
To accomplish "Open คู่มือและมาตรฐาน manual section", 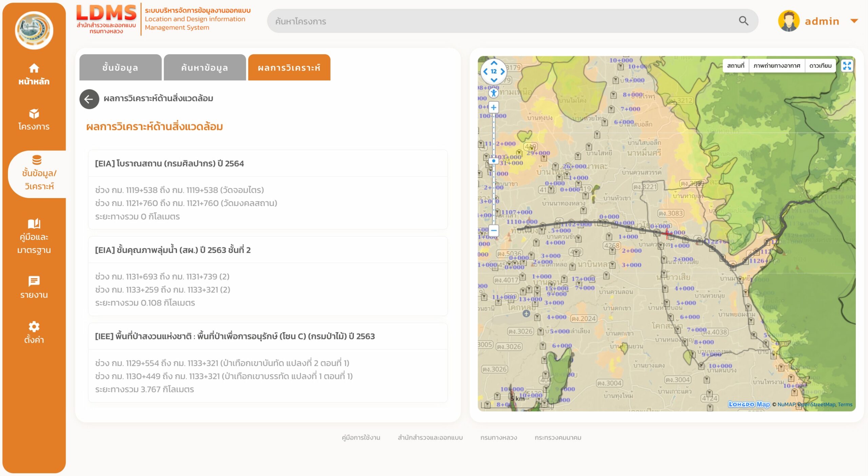I will coord(34,236).
